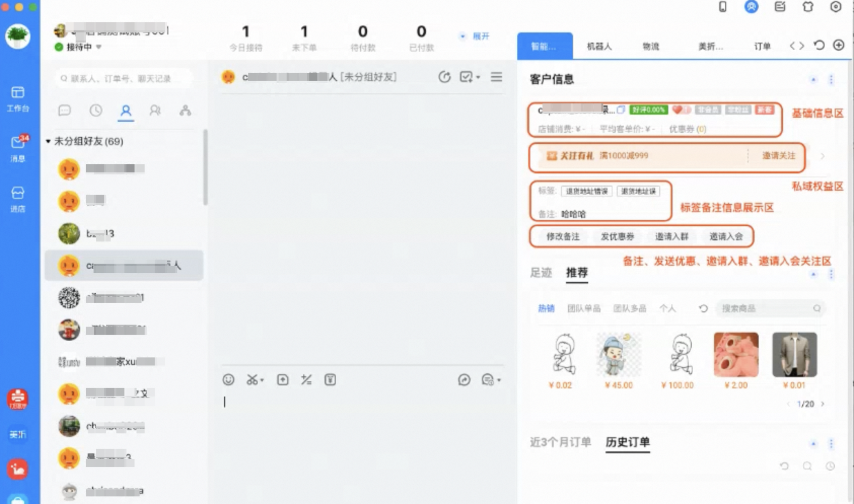The height and width of the screenshot is (504, 854).
Task: Click the 发优惠券 button
Action: click(x=617, y=236)
